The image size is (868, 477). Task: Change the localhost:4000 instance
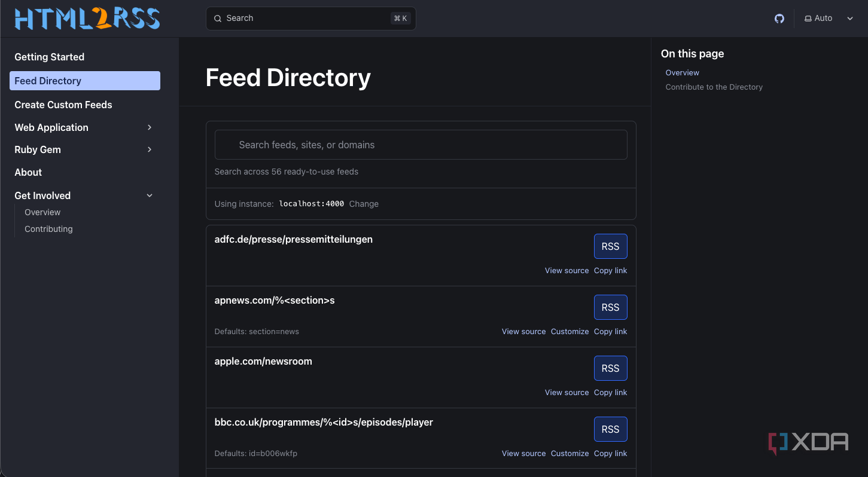tap(364, 204)
